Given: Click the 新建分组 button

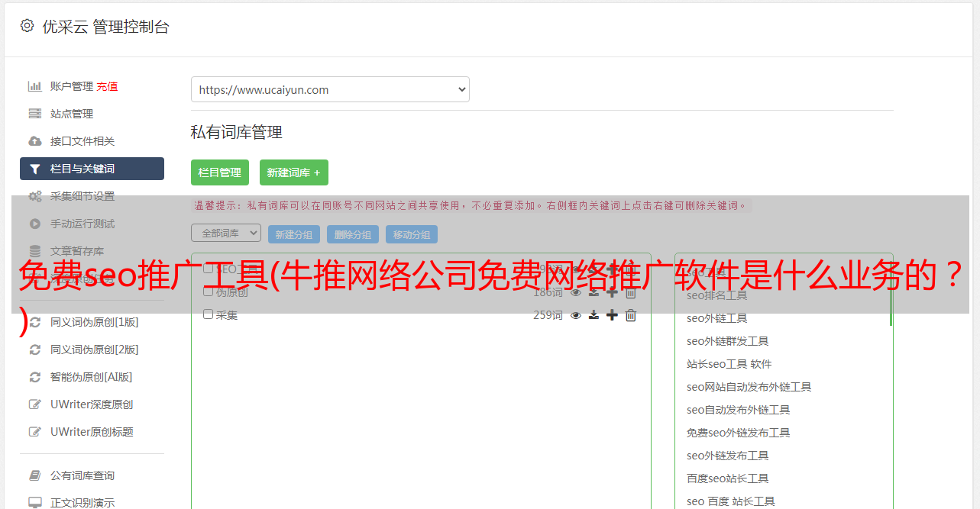Looking at the screenshot, I should tap(294, 234).
